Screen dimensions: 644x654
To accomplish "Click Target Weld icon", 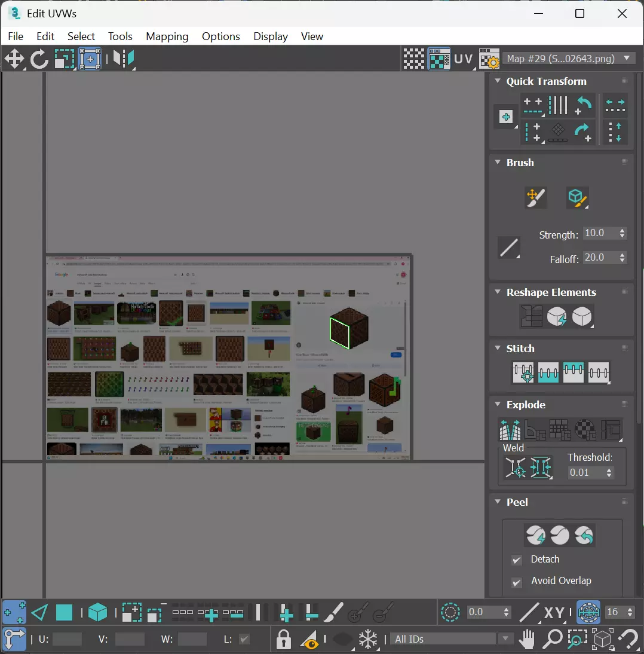I will [516, 467].
